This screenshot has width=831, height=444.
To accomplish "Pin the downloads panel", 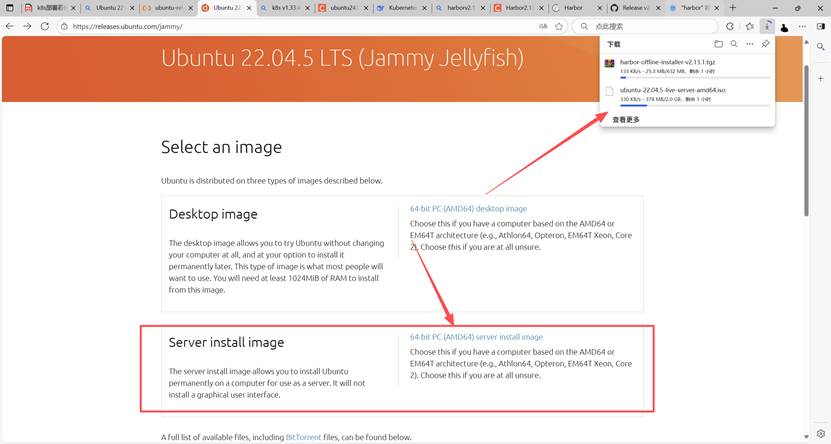I will [x=765, y=44].
